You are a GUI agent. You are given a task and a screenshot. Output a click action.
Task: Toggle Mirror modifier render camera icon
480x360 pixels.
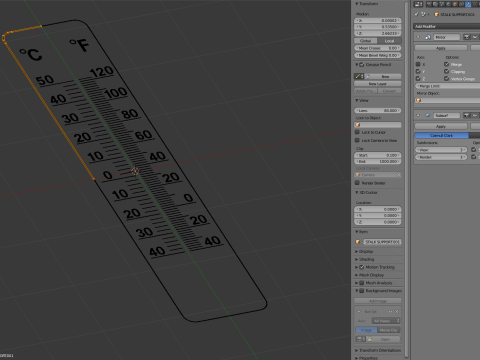[x=467, y=37]
